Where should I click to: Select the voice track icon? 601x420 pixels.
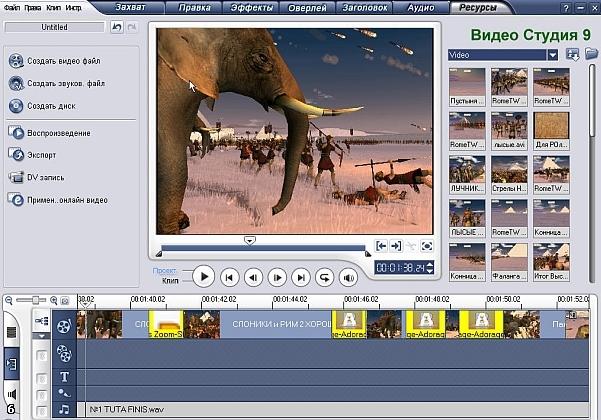[x=64, y=393]
